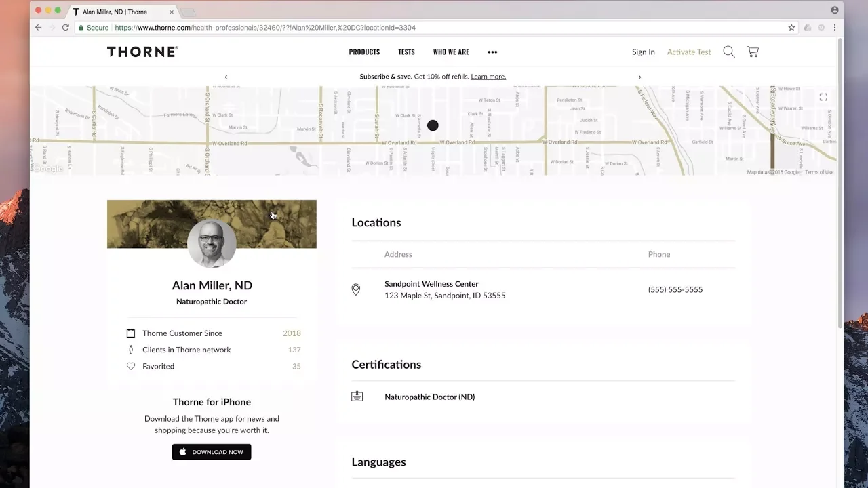Click the 35 favorited count
This screenshot has width=868, height=488.
[296, 366]
